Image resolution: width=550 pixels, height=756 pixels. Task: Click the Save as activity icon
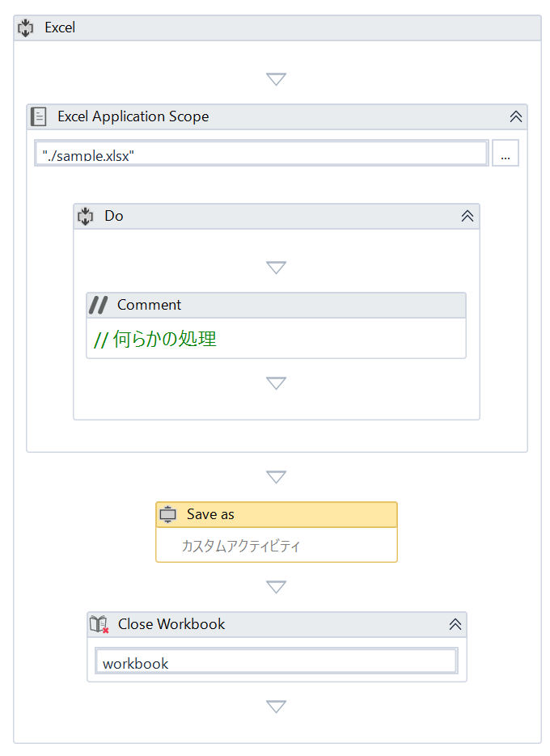168,514
